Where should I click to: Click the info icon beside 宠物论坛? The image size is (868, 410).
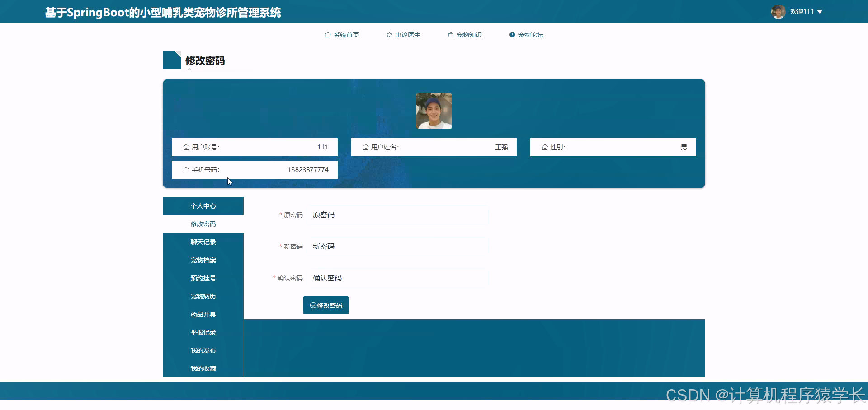click(x=512, y=34)
